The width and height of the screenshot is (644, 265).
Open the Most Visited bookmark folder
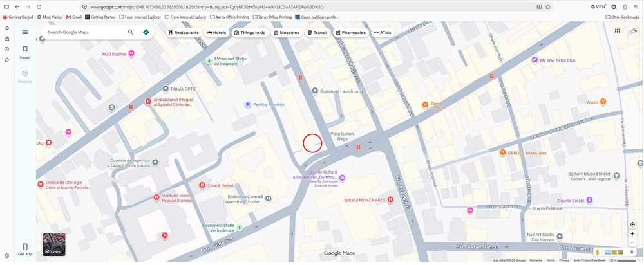(x=50, y=17)
